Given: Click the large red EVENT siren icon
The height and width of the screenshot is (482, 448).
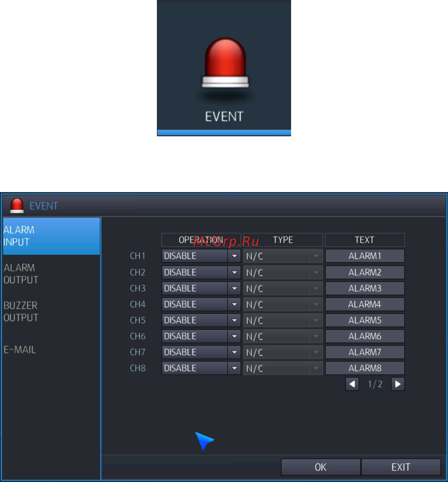Looking at the screenshot, I should tap(225, 63).
